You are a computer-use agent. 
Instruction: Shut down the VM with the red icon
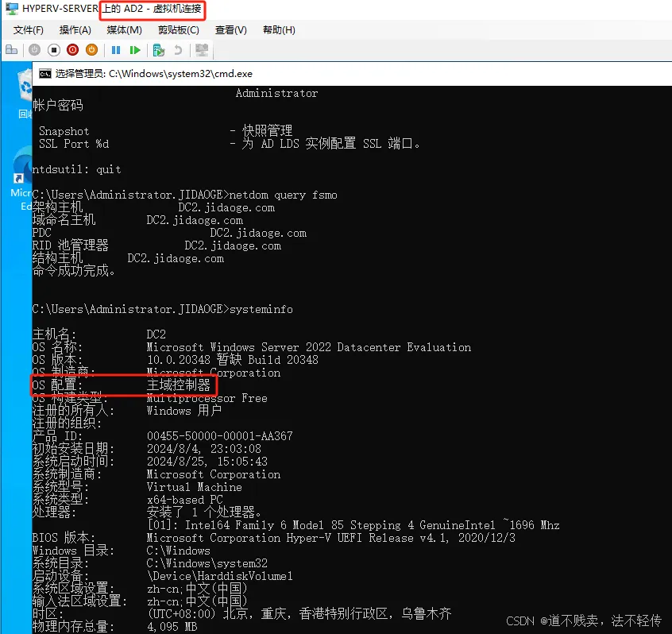coord(73,50)
